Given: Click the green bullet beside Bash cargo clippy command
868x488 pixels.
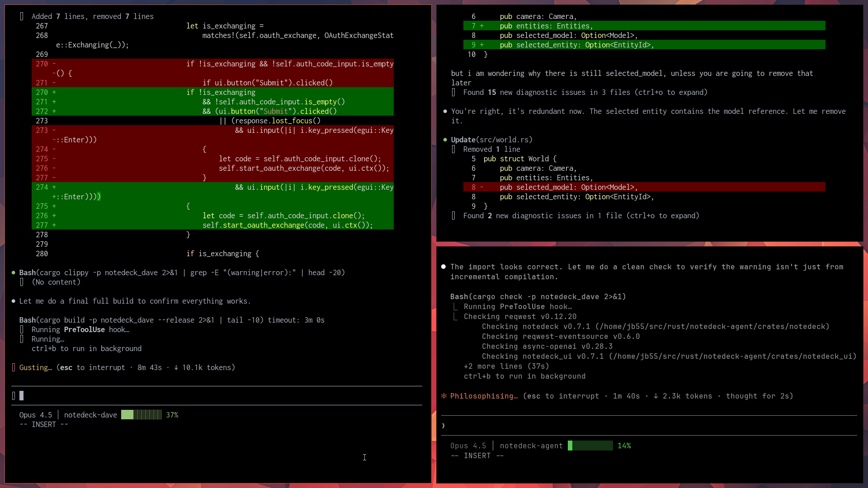Looking at the screenshot, I should coord(14,272).
